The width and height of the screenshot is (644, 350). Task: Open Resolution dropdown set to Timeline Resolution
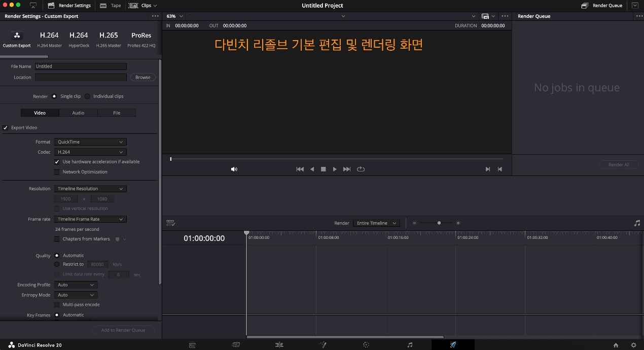[90, 189]
